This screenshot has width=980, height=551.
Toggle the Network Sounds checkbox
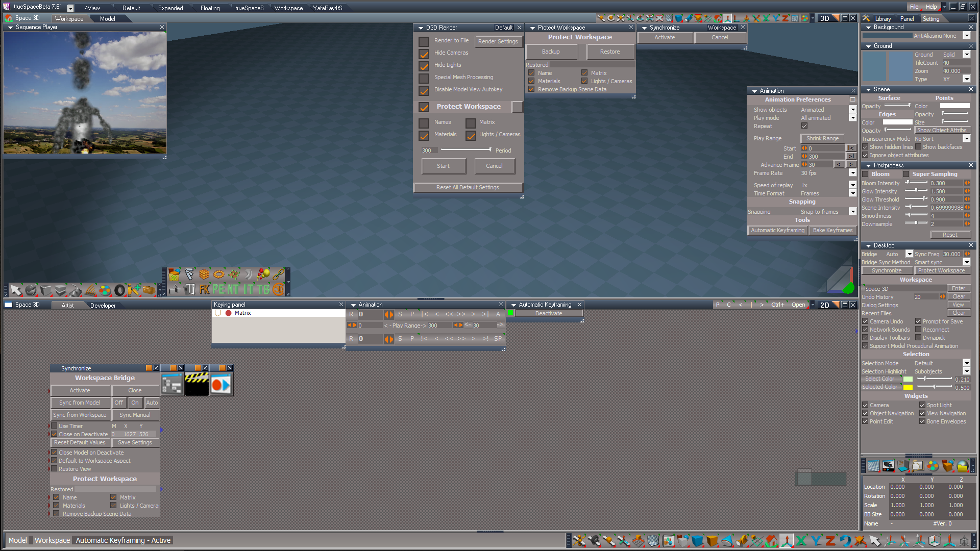coord(865,330)
